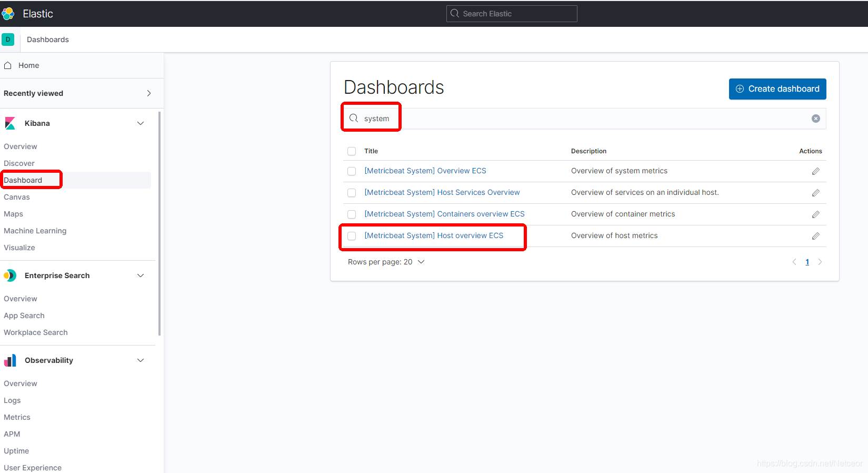The image size is (868, 473).
Task: Collapse the Enterprise Search section
Action: pos(141,275)
